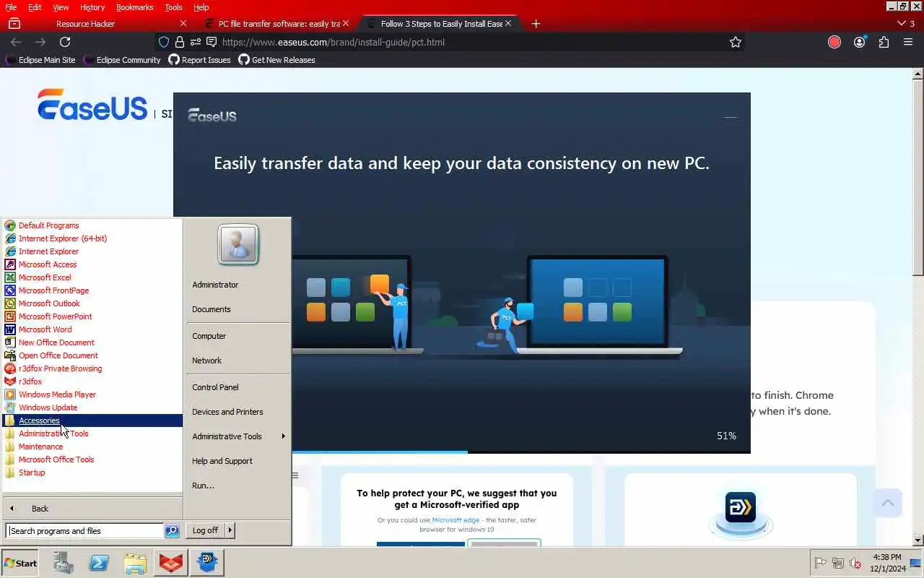
Task: Select Open Office Document
Action: coord(58,355)
